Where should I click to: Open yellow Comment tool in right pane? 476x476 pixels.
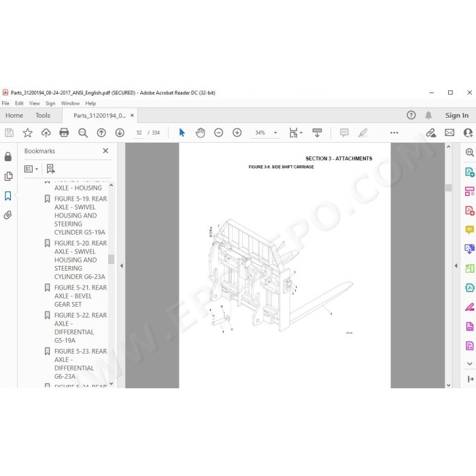pos(470,230)
